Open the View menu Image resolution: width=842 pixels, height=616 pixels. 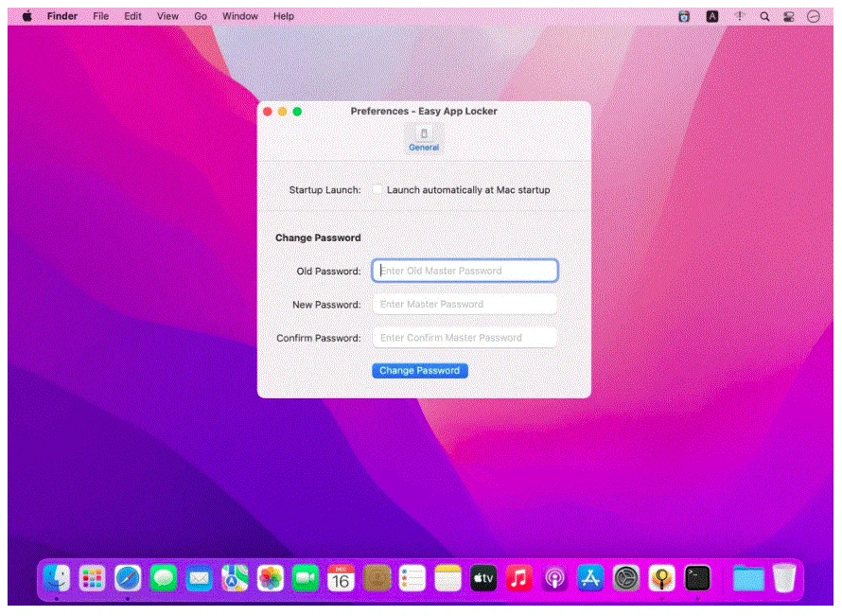click(167, 16)
